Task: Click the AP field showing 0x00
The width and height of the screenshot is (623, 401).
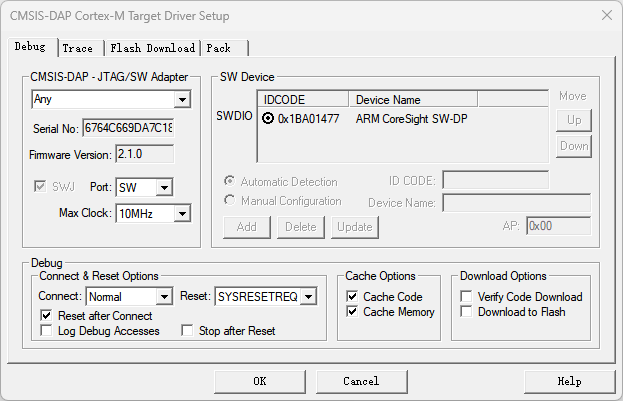Action: (x=559, y=226)
